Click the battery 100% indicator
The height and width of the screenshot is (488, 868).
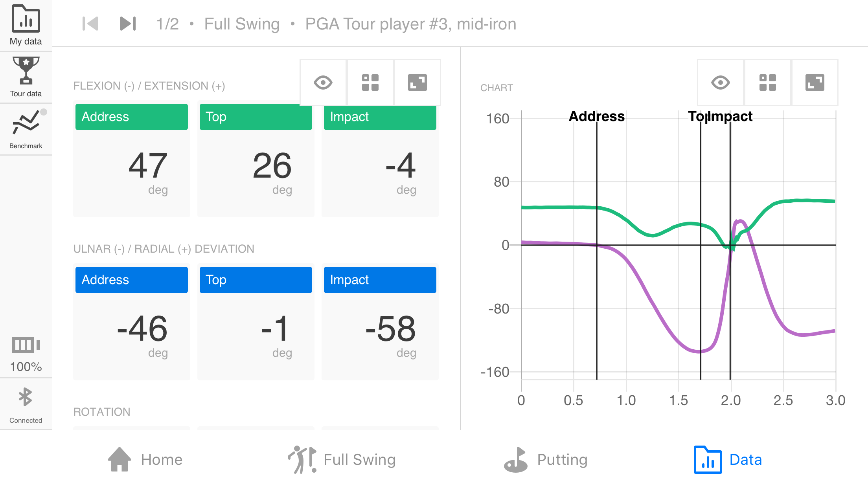pos(26,354)
